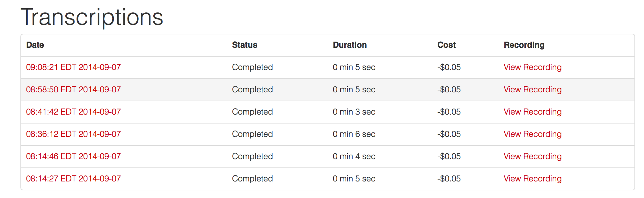Open the 08:14:27 EDT transcription link

pyautogui.click(x=73, y=179)
